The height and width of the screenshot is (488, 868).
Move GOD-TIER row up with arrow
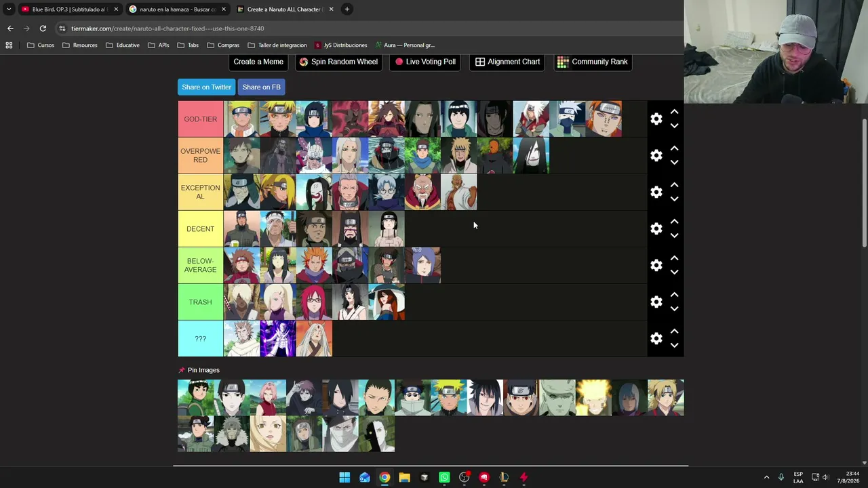point(674,112)
